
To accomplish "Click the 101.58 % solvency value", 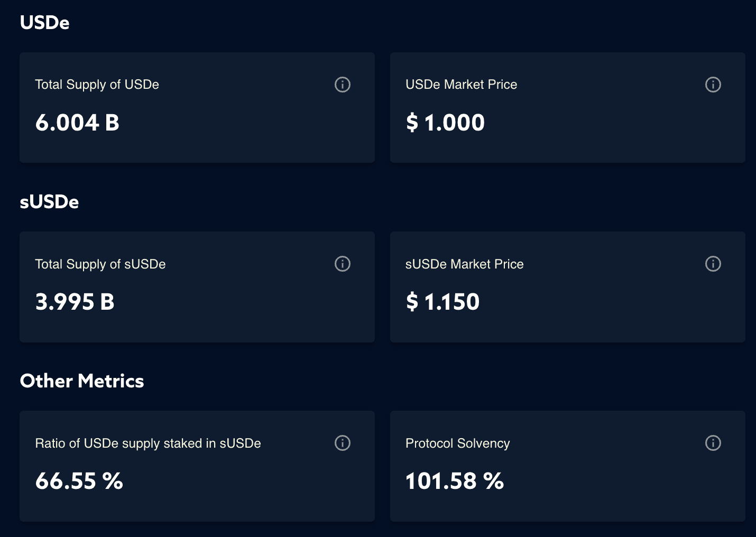I will [454, 481].
